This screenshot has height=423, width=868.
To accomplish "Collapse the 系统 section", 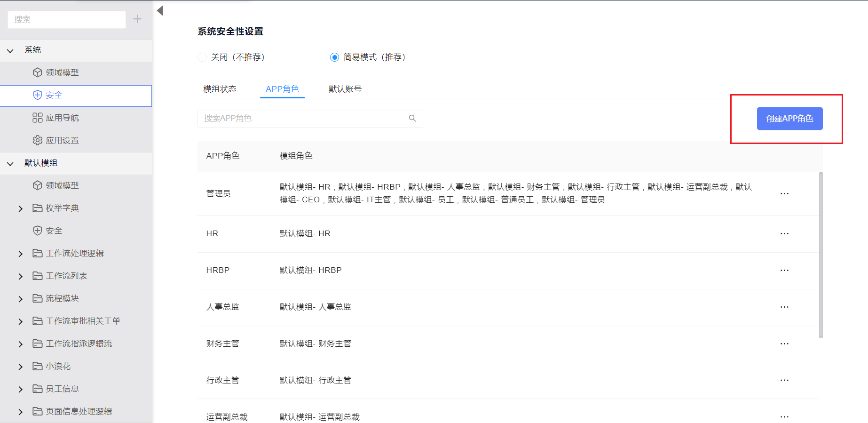I will 10,50.
